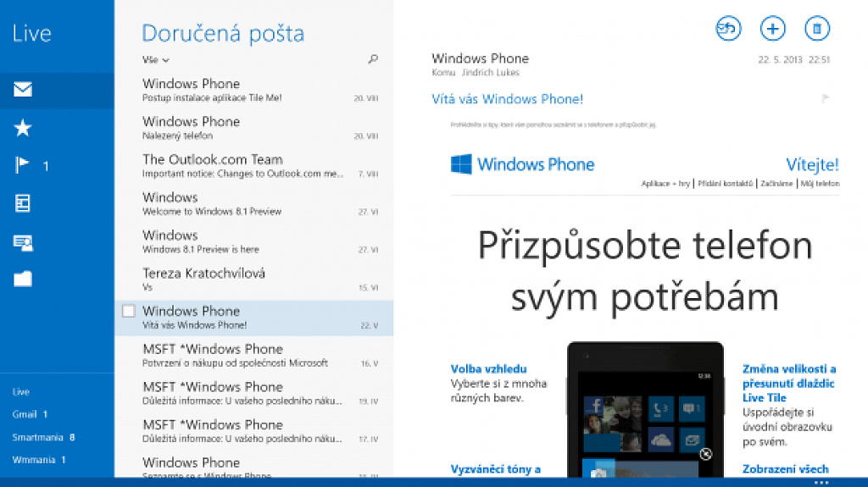Open the Přidání kontaktů link

pyautogui.click(x=726, y=184)
